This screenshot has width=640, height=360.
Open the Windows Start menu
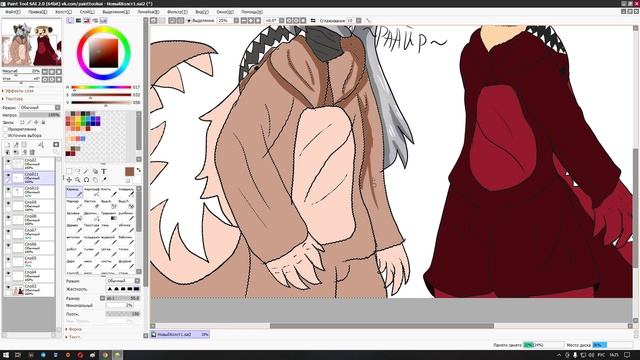tap(6, 355)
